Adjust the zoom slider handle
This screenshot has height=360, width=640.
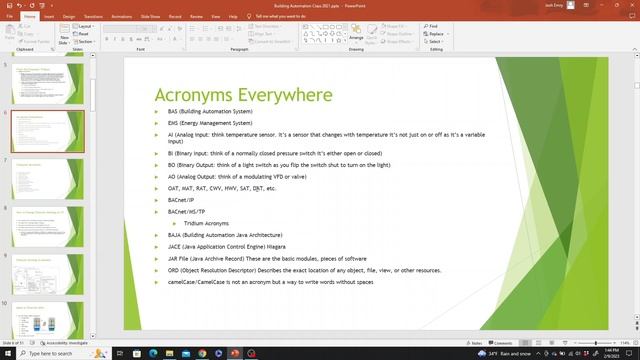tap(596, 343)
